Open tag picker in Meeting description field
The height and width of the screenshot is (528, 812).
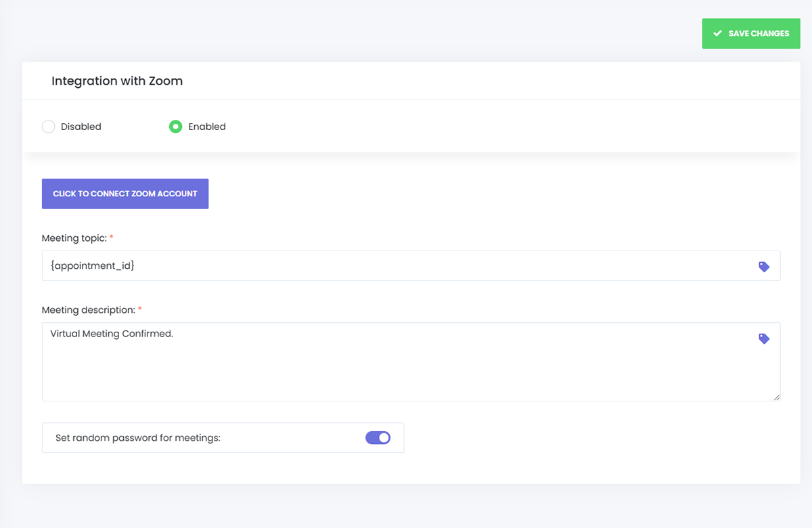click(x=764, y=338)
